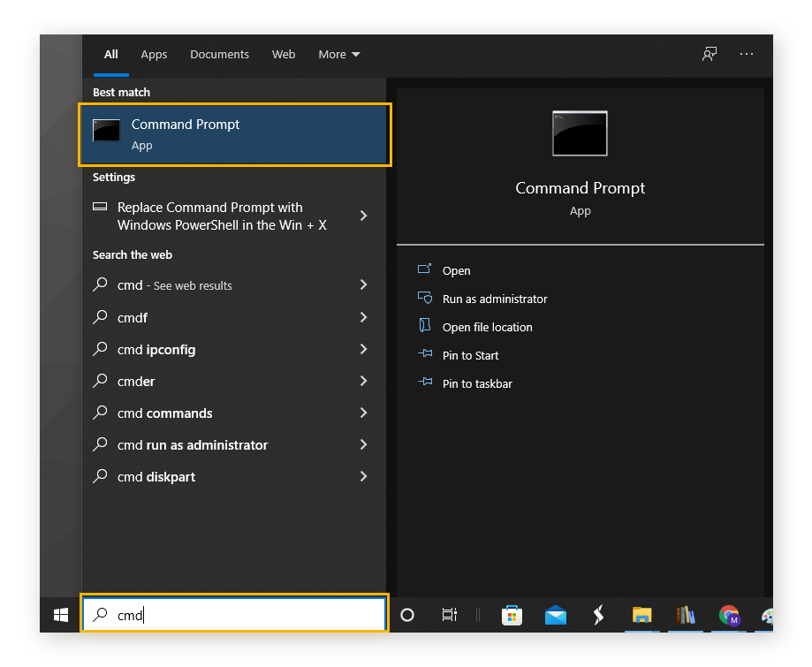Viewport: 812px width, 667px height.
Task: Expand the More filter dropdown
Action: coord(338,54)
